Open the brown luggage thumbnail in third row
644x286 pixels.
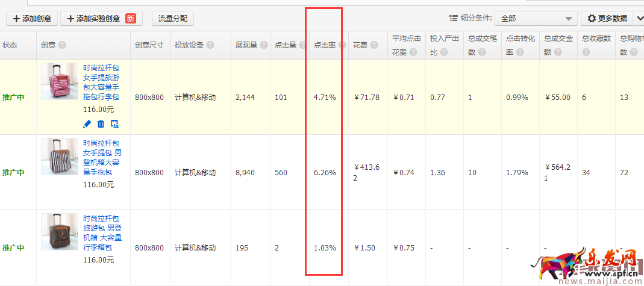point(59,232)
